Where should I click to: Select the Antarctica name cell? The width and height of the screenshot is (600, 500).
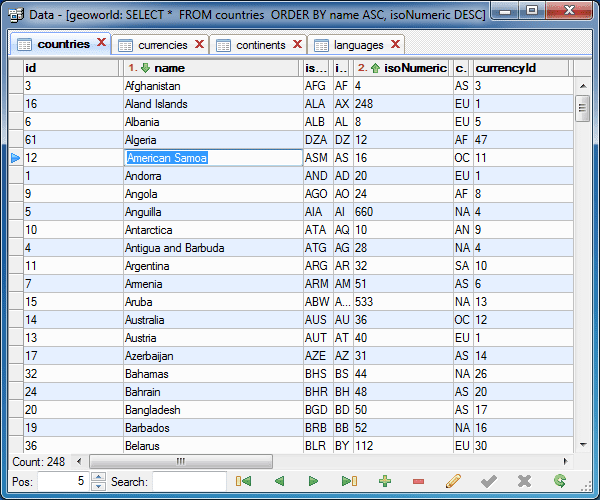(x=213, y=230)
